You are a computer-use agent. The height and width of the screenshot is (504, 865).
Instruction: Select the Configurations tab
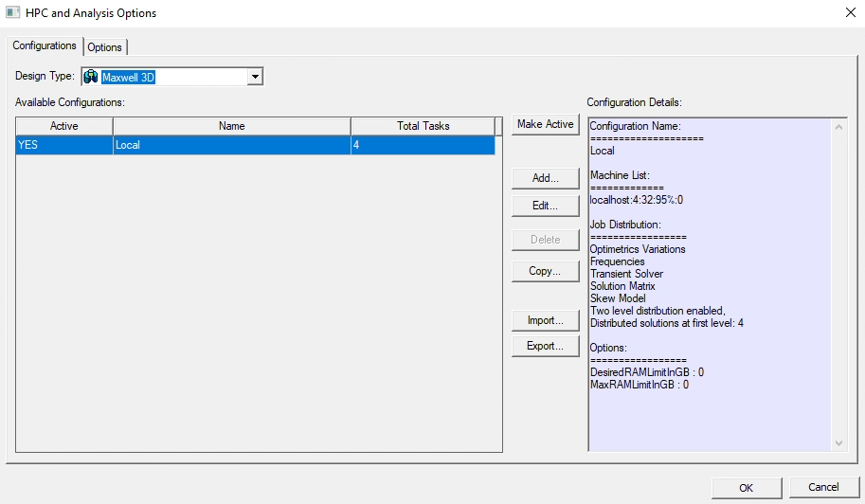pos(45,45)
